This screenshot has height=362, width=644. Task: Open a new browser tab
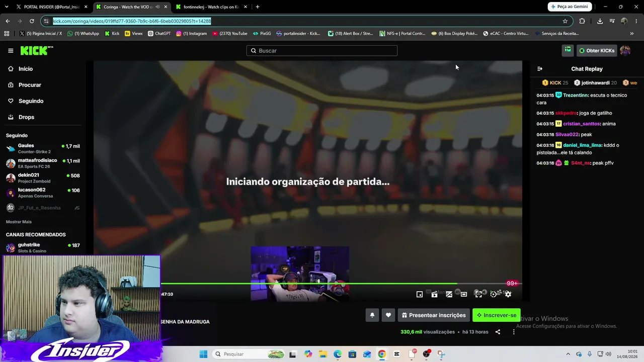click(x=258, y=7)
